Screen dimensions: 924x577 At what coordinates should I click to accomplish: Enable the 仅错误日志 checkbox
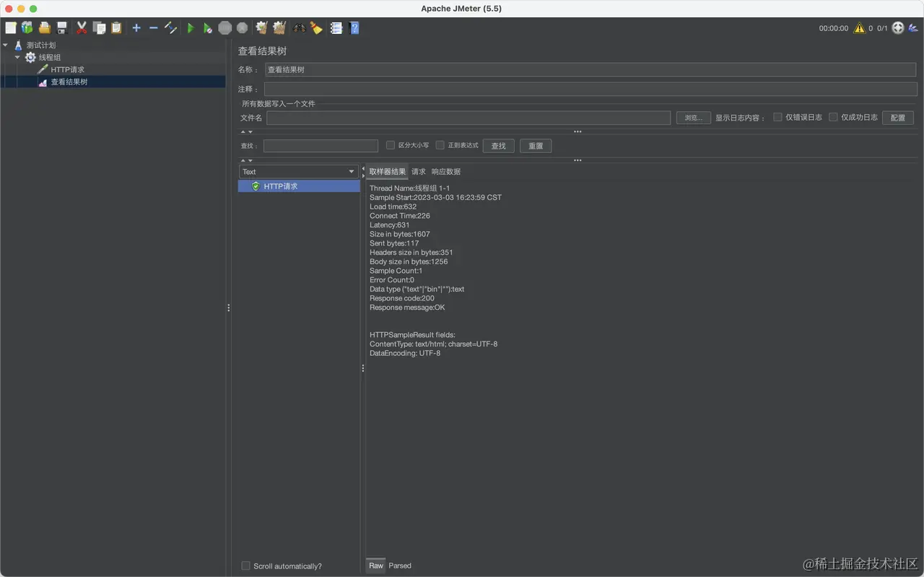[x=777, y=117]
